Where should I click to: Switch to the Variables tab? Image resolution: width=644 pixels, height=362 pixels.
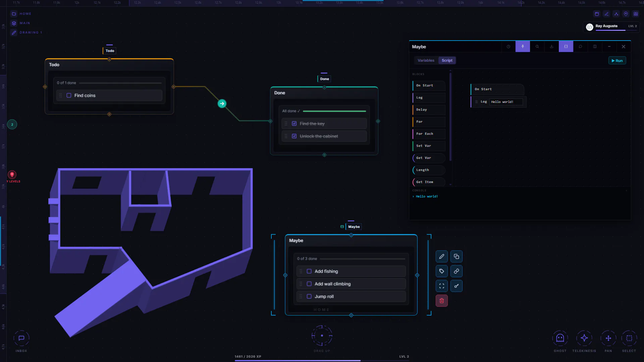tap(426, 60)
